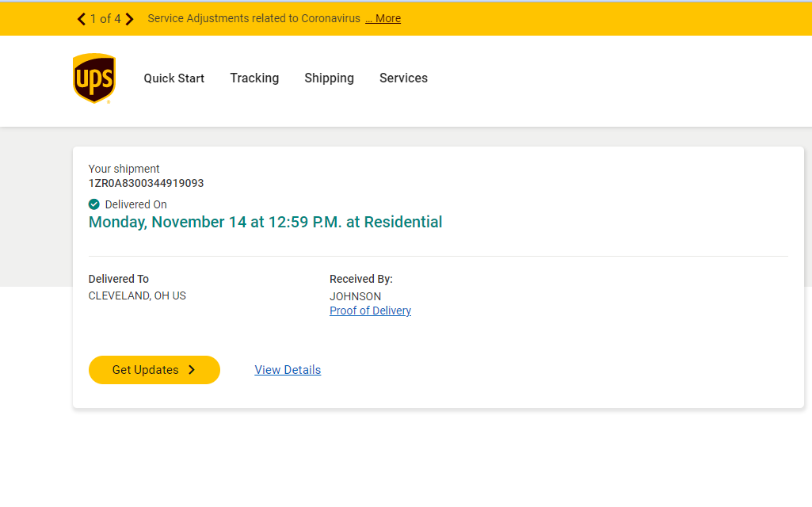Viewport: 812px width, 507px height.
Task: Click the Monday, November 14 delivery heading
Action: 265,222
